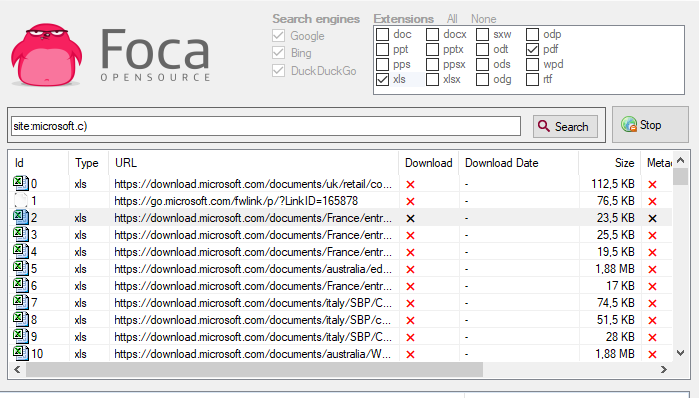Click the red X download status of row 7
Viewport: 699px width, 398px height.
click(411, 304)
